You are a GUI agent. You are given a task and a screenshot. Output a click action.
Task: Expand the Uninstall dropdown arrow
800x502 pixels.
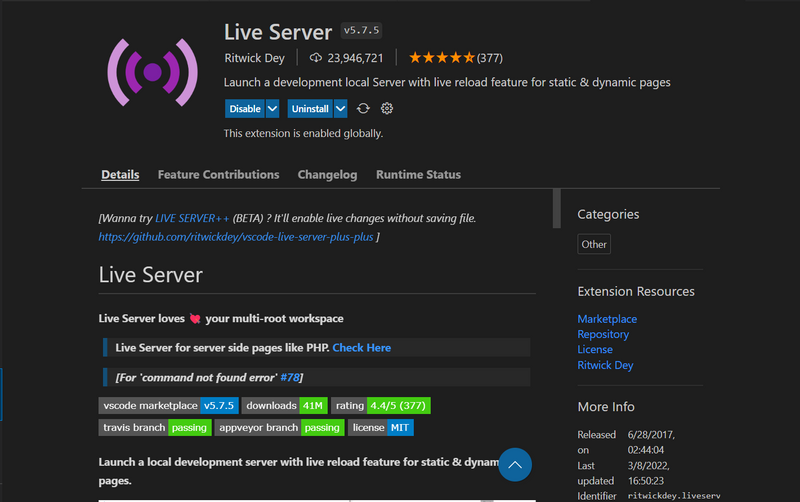tap(340, 109)
